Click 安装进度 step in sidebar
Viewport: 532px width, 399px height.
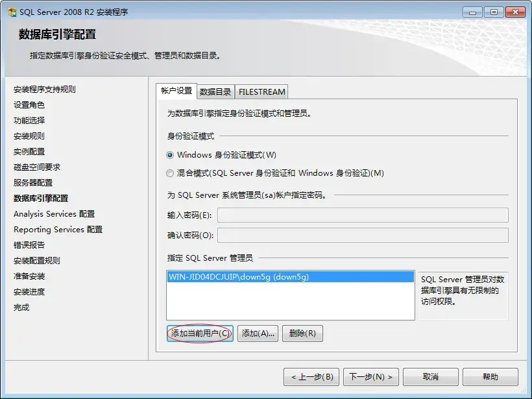pos(29,292)
